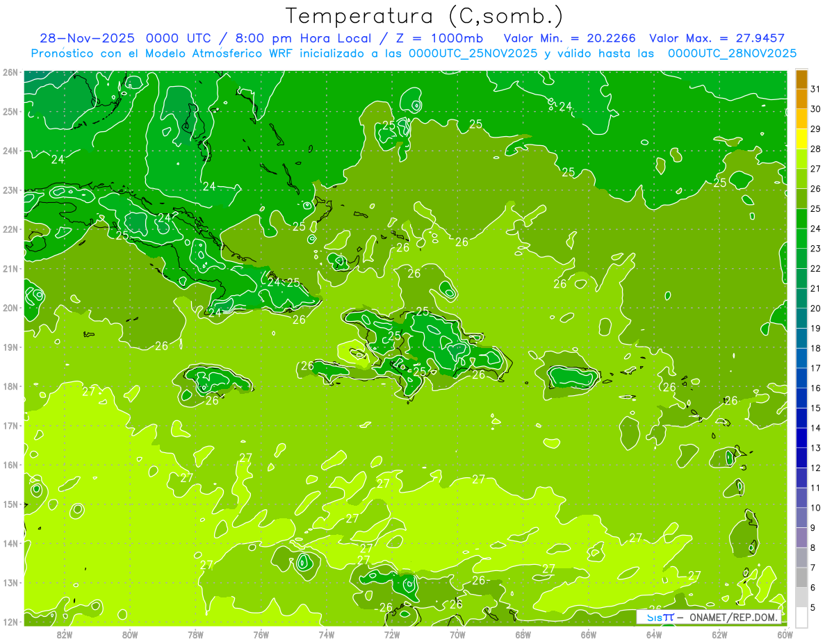This screenshot has width=834, height=644.
Task: Click longitude axis label 66W
Action: click(589, 634)
